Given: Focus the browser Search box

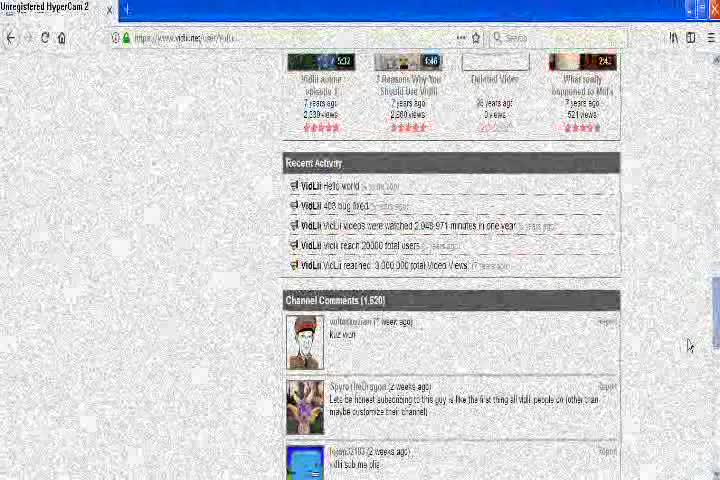Looking at the screenshot, I should click(558, 38).
